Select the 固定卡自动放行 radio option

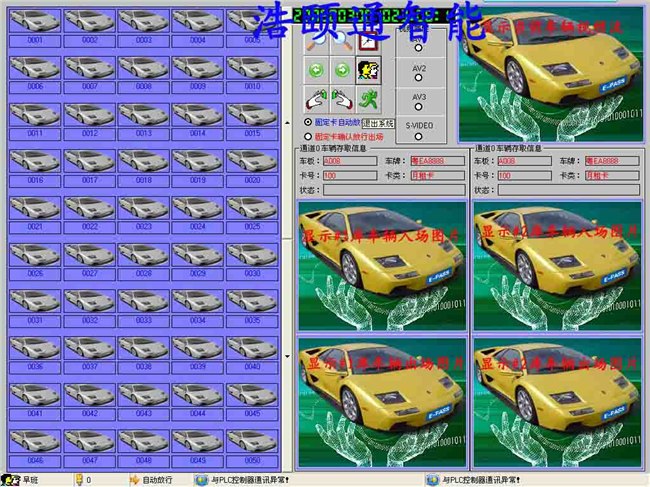point(308,122)
